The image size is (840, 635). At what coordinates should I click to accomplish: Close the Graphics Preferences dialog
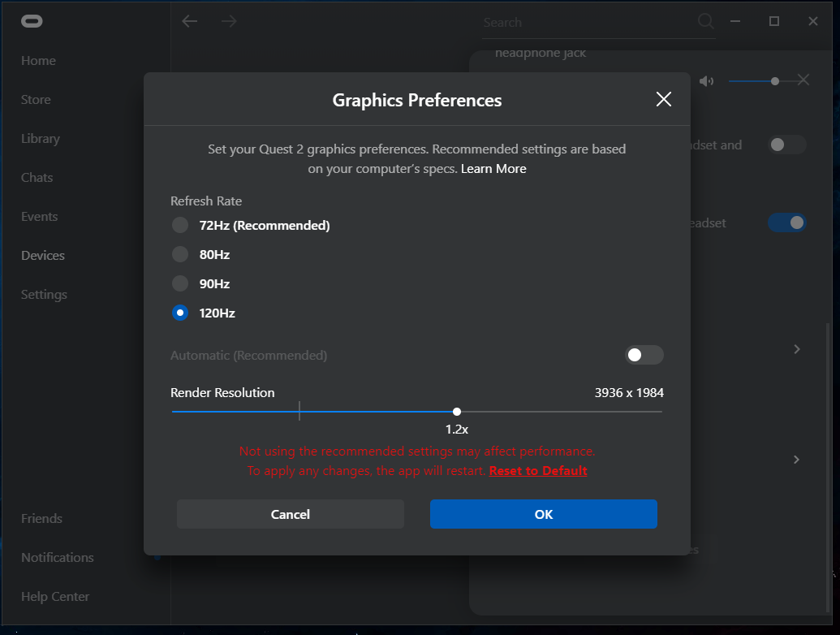tap(663, 99)
